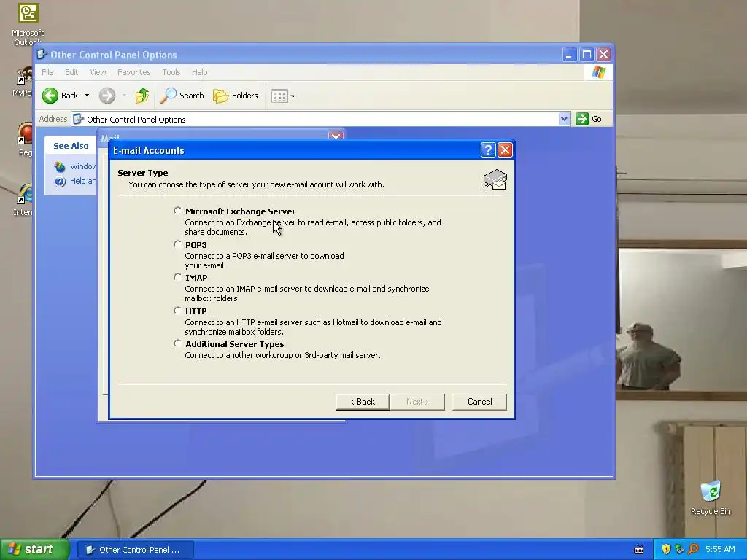Select the Microsoft Exchange Server radio button

click(x=178, y=211)
